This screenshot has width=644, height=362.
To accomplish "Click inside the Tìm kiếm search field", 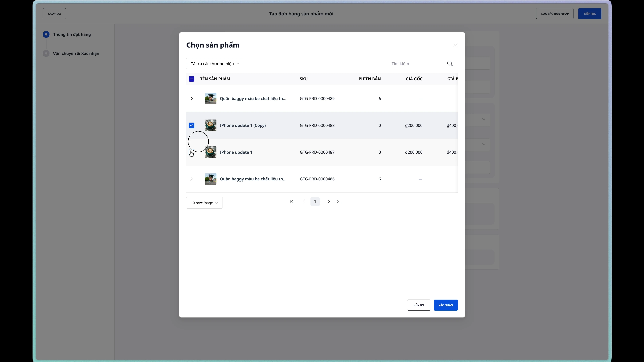I will click(x=415, y=64).
